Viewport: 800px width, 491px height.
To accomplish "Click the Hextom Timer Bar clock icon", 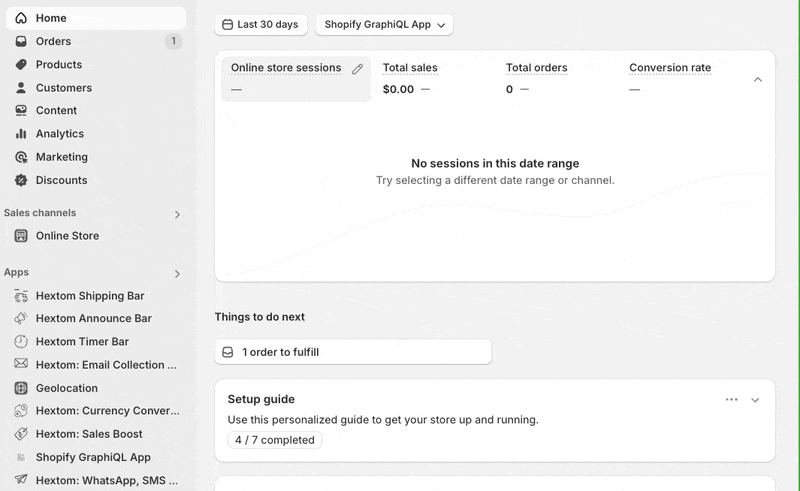I will (x=21, y=341).
